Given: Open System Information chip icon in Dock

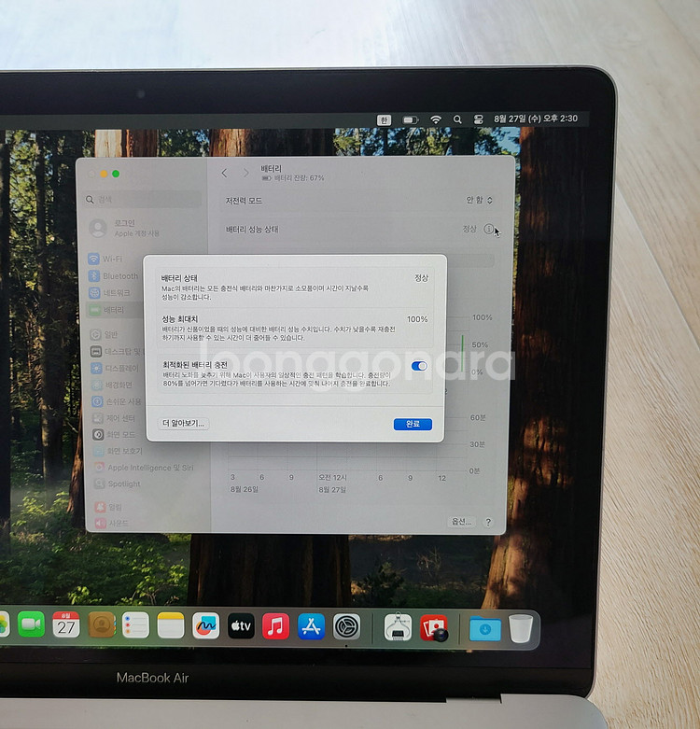Looking at the screenshot, I should 398,626.
